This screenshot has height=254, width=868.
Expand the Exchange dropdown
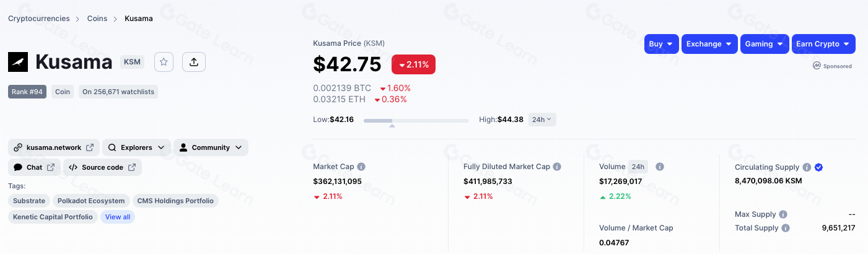(709, 44)
